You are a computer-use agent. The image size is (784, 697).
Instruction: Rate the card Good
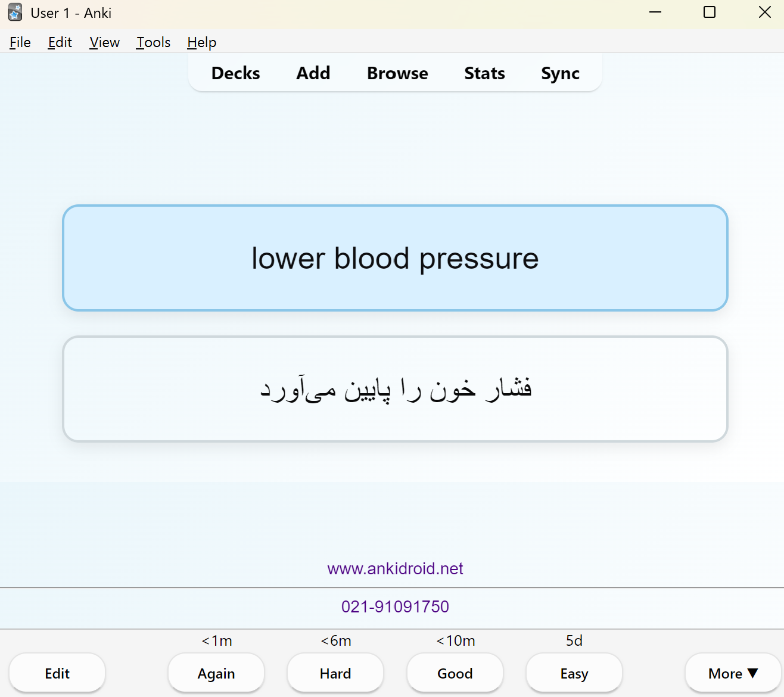tap(455, 673)
